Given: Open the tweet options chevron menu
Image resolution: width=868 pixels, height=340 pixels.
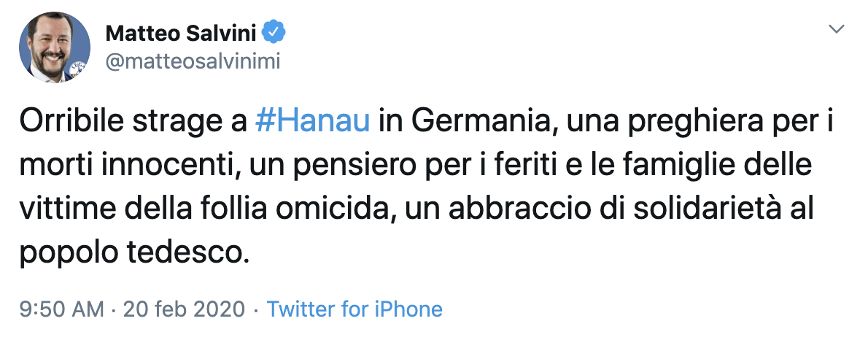Looking at the screenshot, I should [837, 30].
